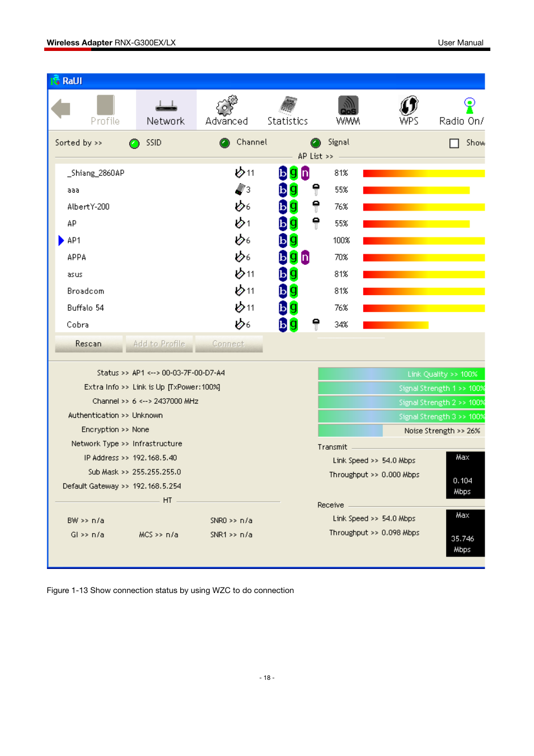Switch to the Network tab
Viewport: 534px width, 756px height.
point(166,110)
